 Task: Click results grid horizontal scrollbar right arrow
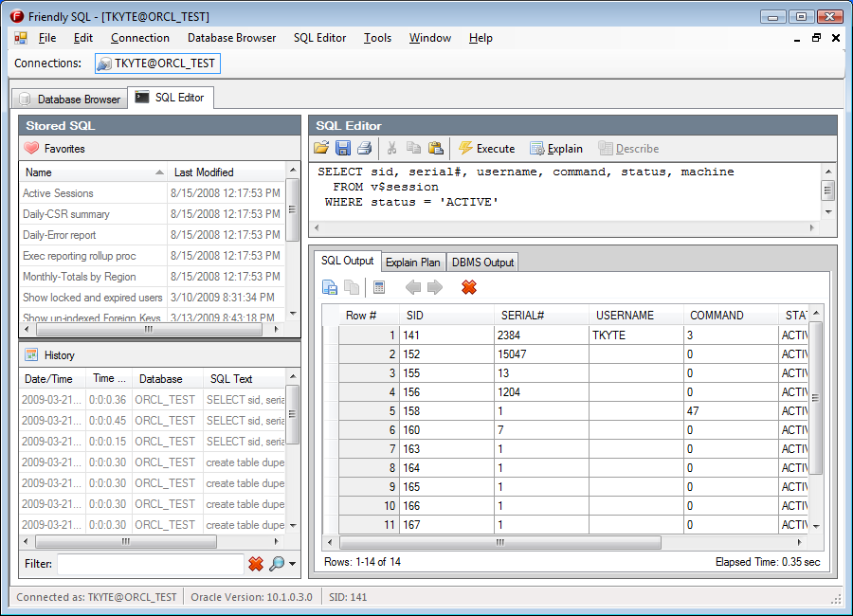point(799,542)
